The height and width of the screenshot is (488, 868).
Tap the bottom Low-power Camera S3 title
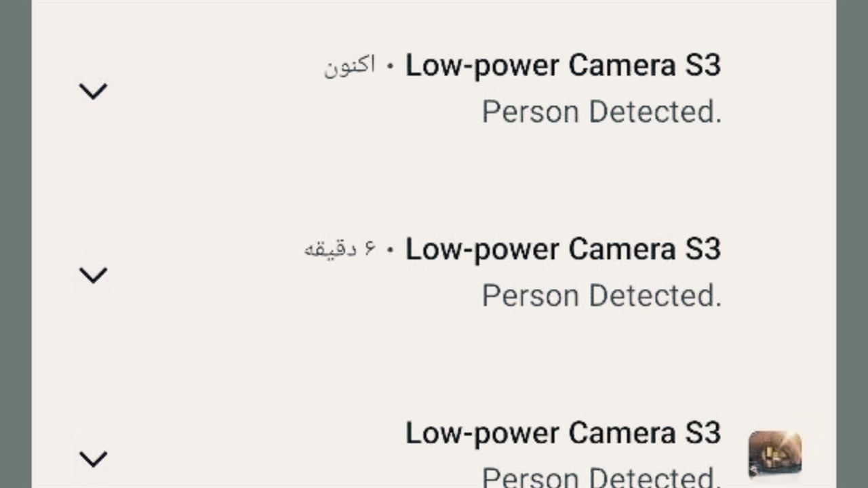pyautogui.click(x=563, y=433)
